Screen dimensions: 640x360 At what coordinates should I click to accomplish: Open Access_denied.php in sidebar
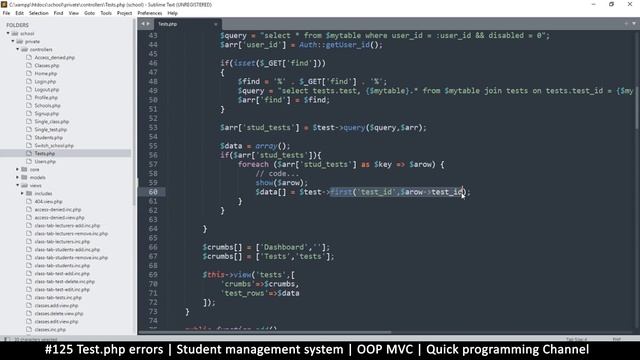[54, 58]
